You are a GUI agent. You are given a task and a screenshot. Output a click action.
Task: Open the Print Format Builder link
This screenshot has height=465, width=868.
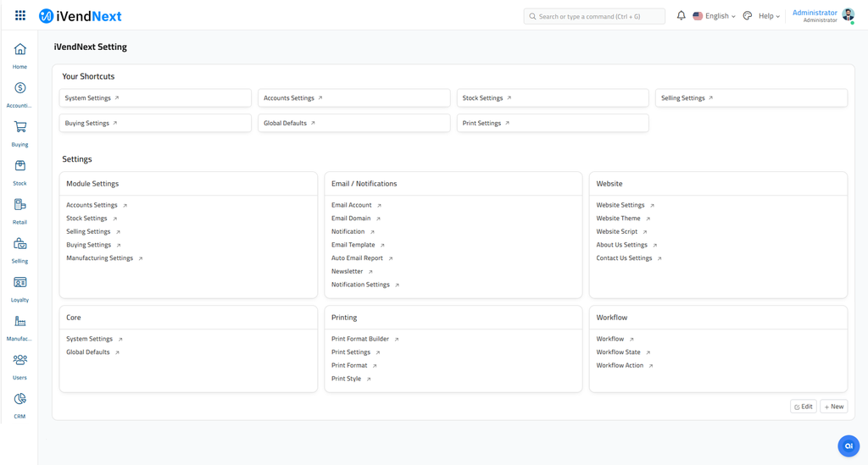tap(360, 339)
